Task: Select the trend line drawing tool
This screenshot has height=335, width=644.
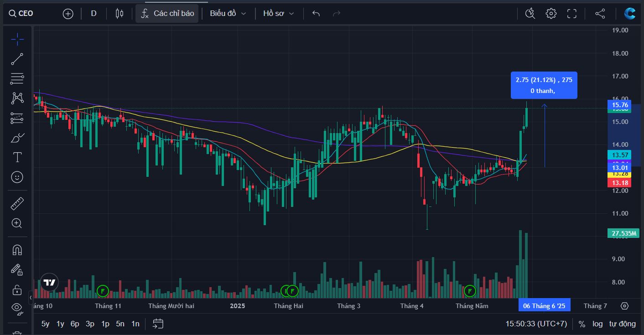Action: pos(17,59)
